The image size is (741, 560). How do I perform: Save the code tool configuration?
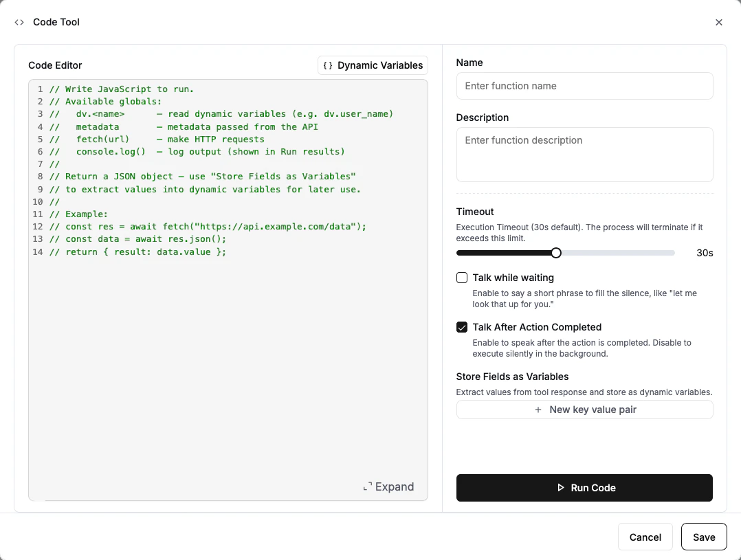click(704, 537)
